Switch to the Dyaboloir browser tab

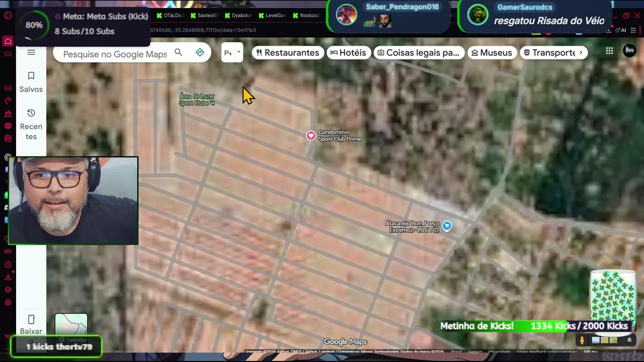click(238, 16)
